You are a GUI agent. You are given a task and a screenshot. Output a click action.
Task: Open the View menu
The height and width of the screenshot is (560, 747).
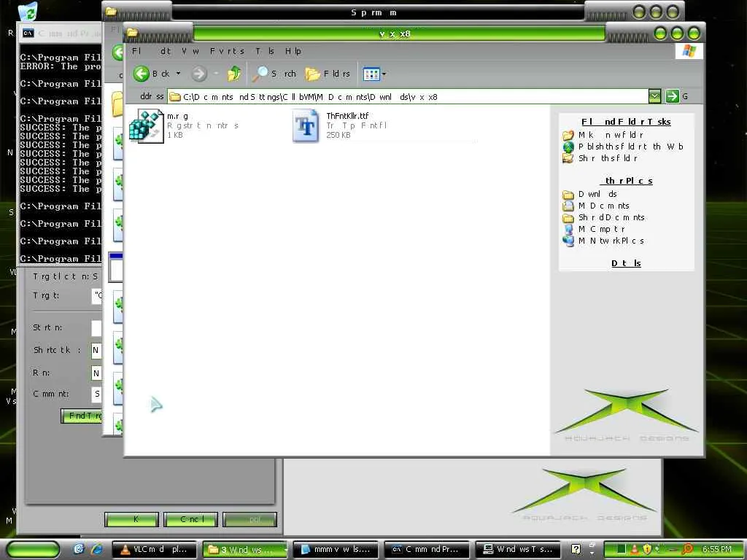click(190, 51)
